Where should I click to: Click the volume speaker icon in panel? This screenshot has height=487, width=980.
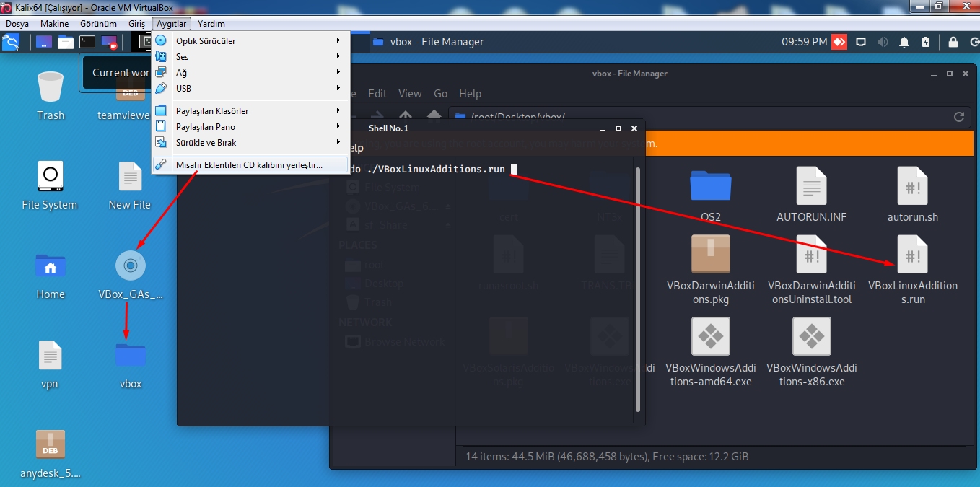pos(883,42)
